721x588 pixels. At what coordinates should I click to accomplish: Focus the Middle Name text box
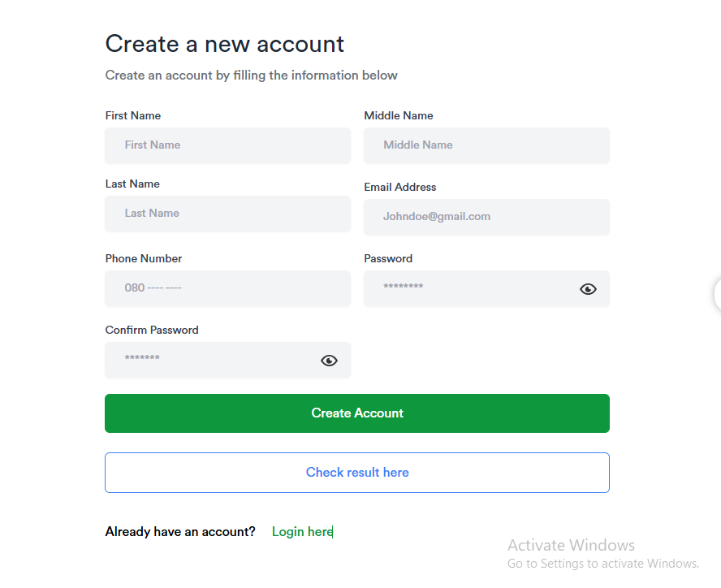click(x=486, y=145)
